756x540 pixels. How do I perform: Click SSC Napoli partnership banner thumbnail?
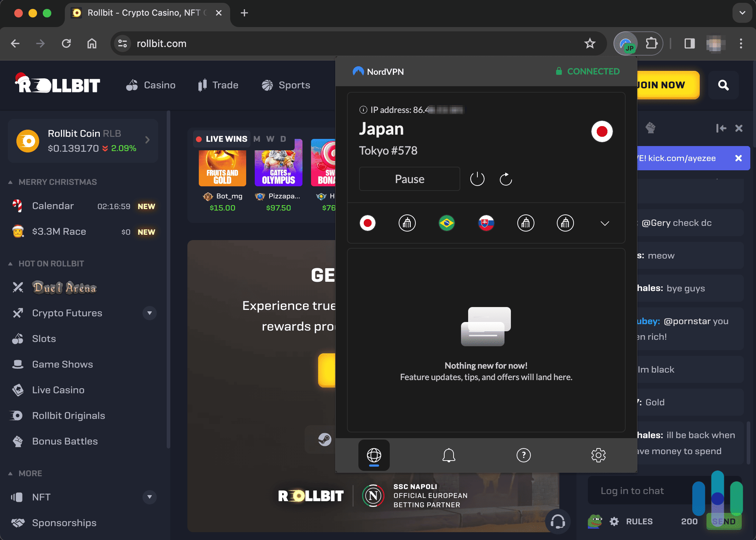(373, 496)
